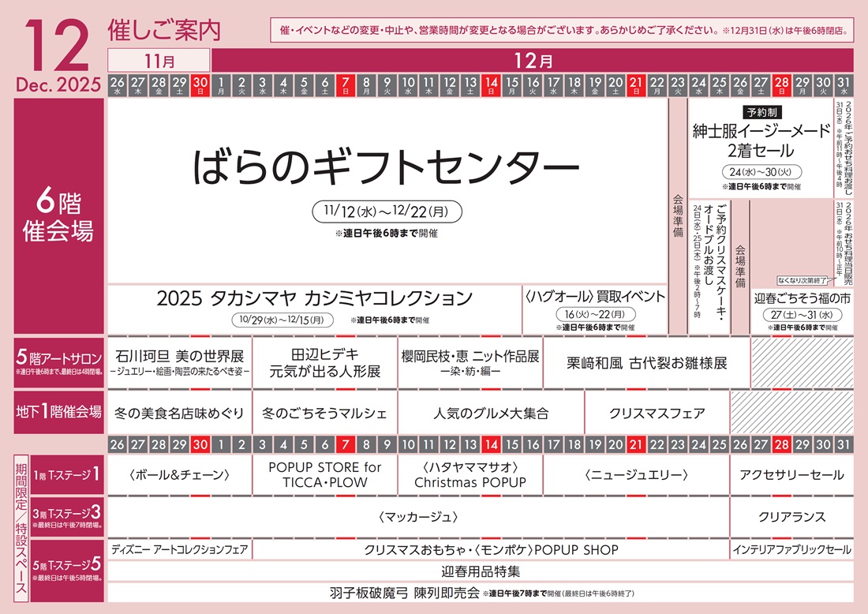The image size is (868, 614).
Task: Open 石川珂旦 美の世界展 exhibition
Action: pyautogui.click(x=180, y=362)
